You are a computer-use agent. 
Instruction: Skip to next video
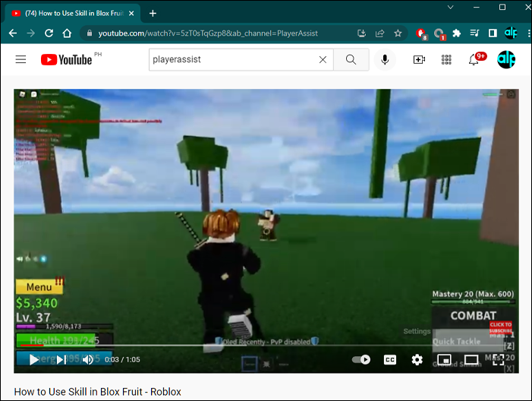(x=61, y=359)
